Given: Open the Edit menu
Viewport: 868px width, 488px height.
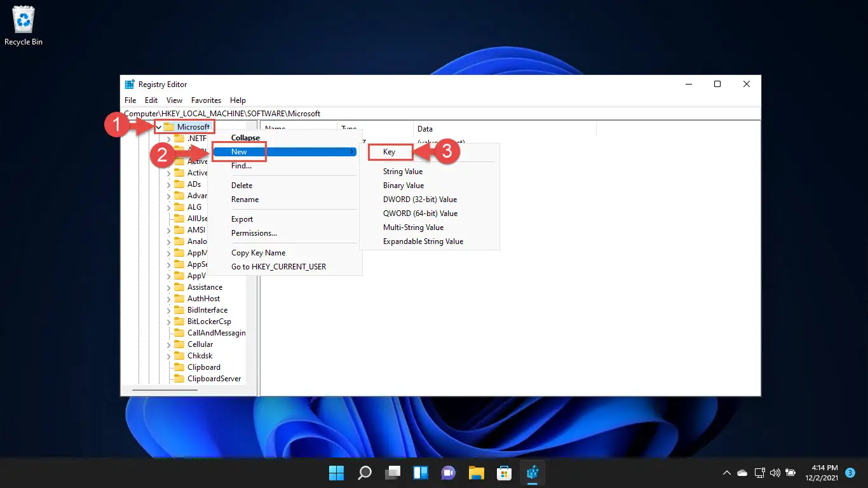Looking at the screenshot, I should point(151,100).
